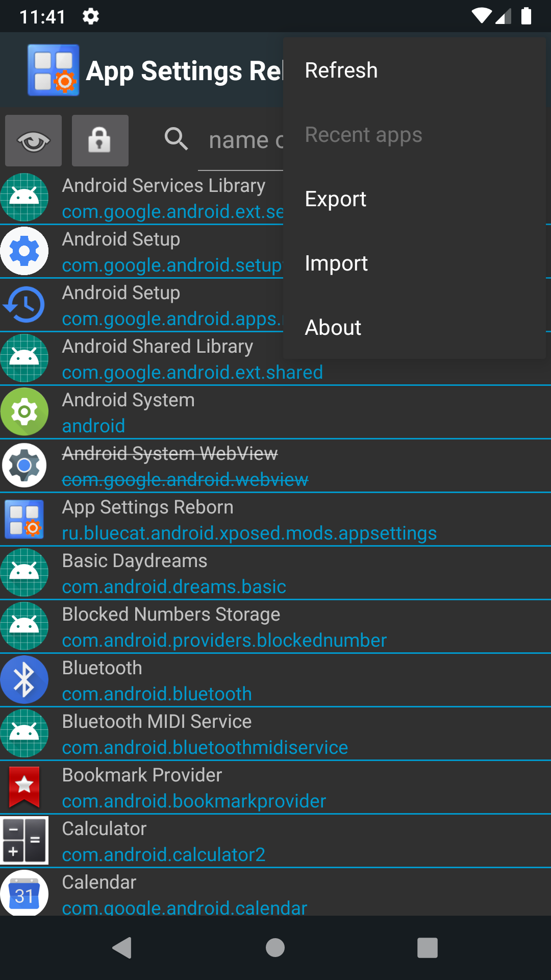551x980 pixels.
Task: Tap Bluetooth MIDI Service app icon
Action: click(x=24, y=733)
